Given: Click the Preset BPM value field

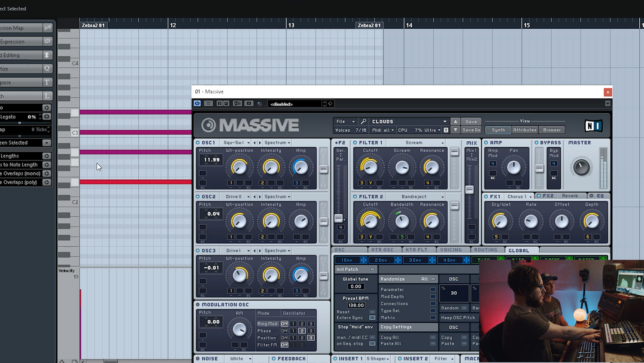Looking at the screenshot, I should [x=356, y=306].
